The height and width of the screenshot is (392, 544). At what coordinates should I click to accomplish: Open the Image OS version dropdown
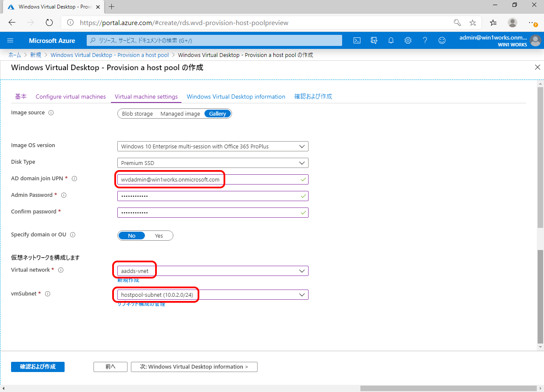pyautogui.click(x=213, y=146)
